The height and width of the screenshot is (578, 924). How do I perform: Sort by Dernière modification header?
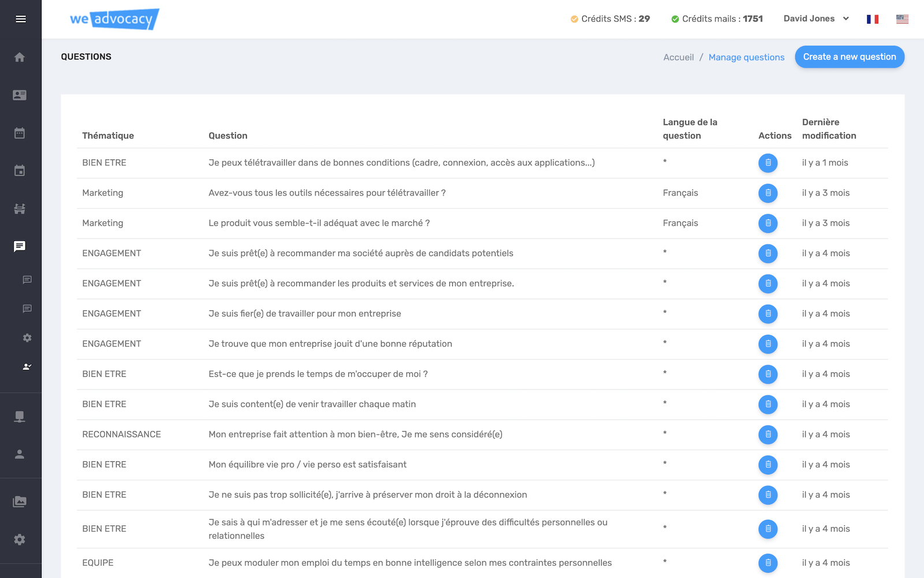(829, 129)
